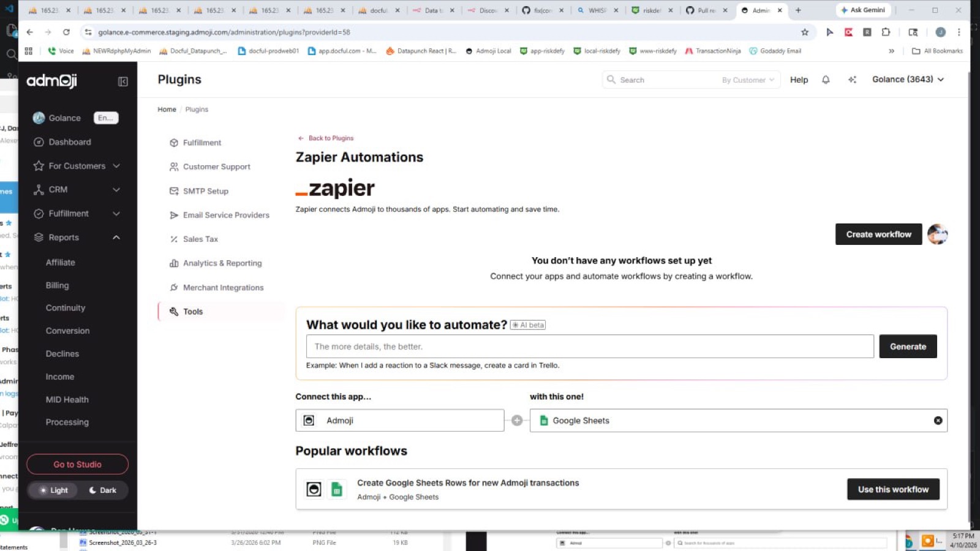Bookmark this page with the star icon
This screenshot has width=980, height=551.
tap(805, 32)
